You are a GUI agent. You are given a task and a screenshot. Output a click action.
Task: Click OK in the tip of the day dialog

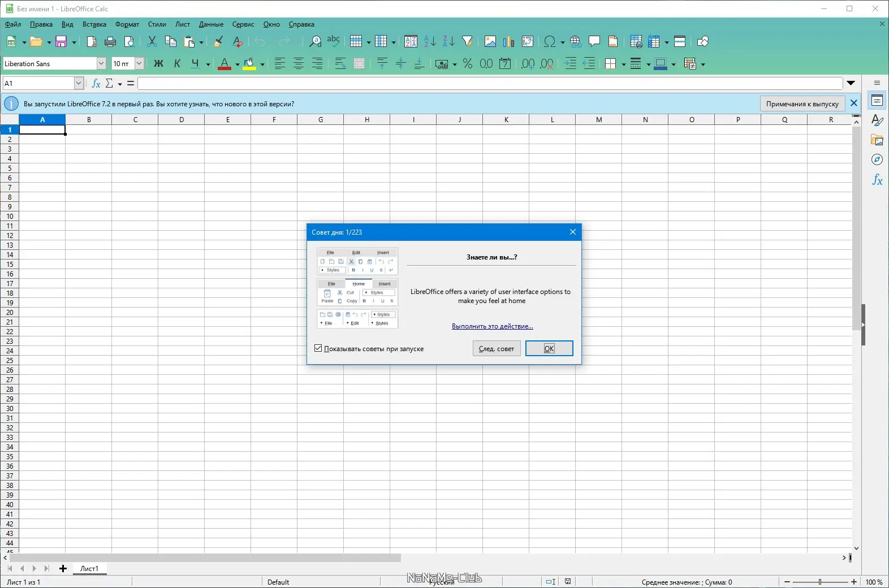(x=549, y=348)
